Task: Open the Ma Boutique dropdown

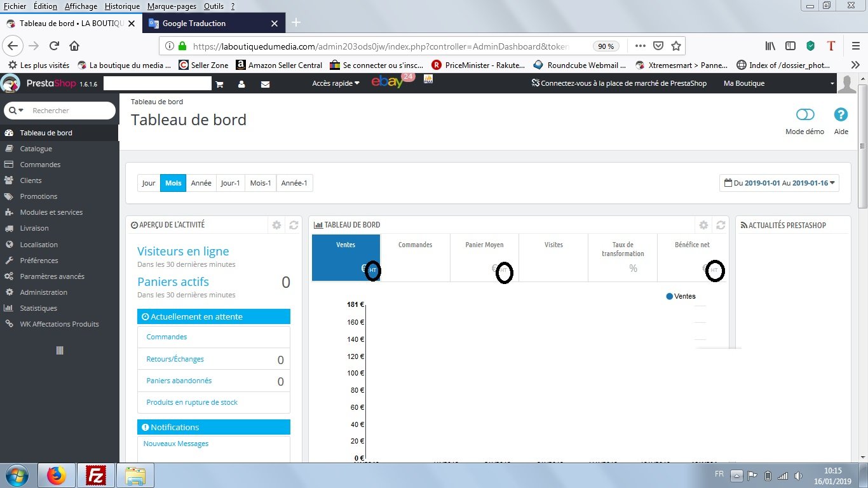Action: pos(778,83)
